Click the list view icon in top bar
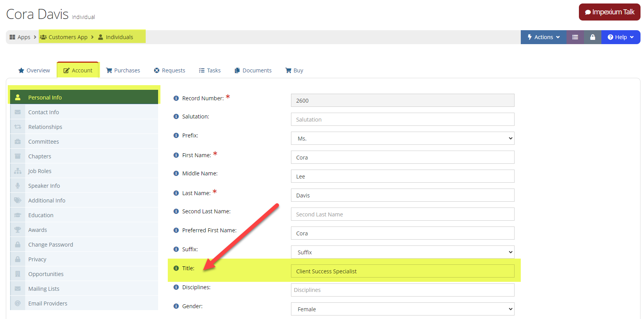Viewport: 644px width, 319px height. point(575,37)
